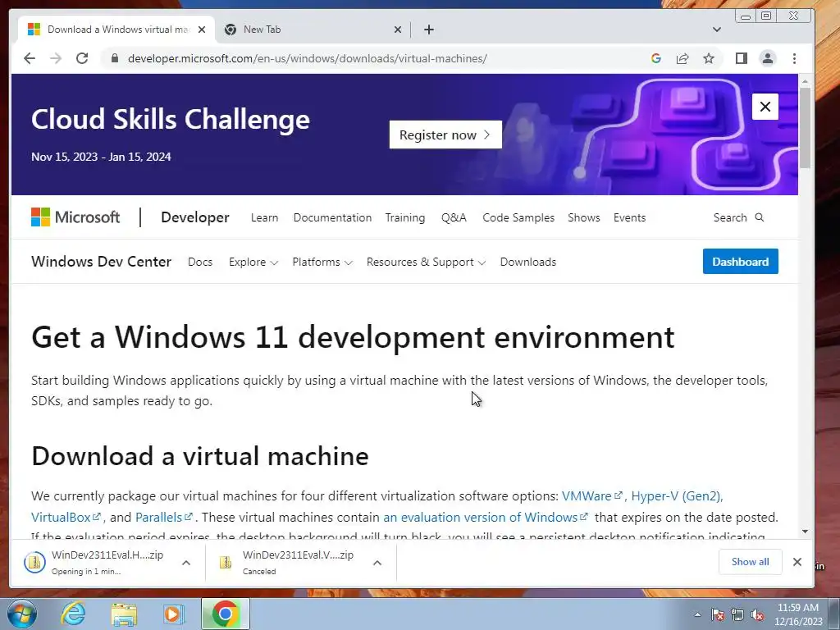Click the page scrollbar up arrow
The image size is (840, 630).
(806, 81)
